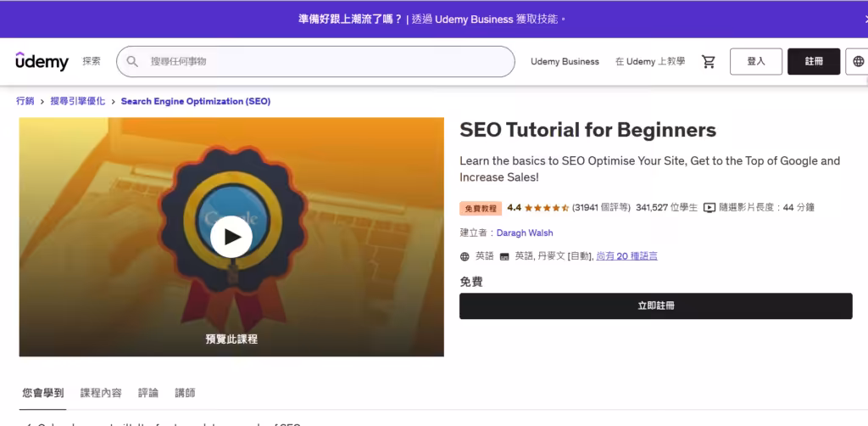The width and height of the screenshot is (868, 426).
Task: Click the audio language globe icon
Action: pos(465,256)
